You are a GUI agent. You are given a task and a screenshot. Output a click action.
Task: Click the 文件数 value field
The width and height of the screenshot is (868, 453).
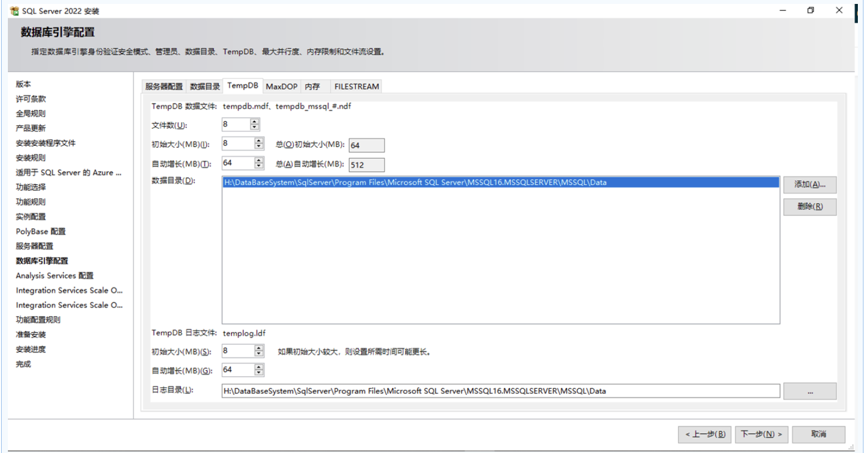tap(236, 125)
